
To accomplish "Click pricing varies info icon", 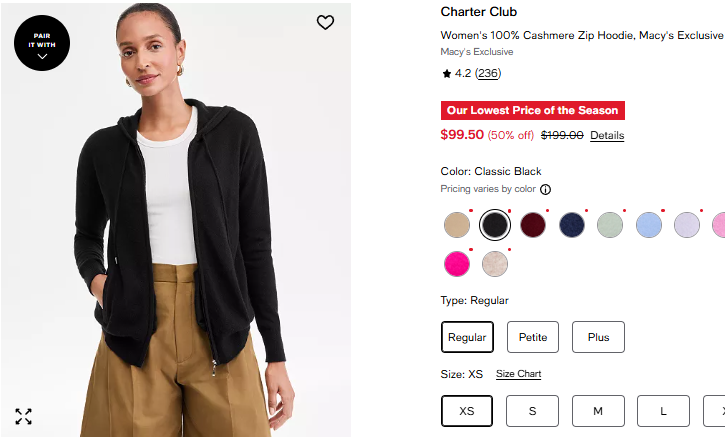I will tap(546, 189).
